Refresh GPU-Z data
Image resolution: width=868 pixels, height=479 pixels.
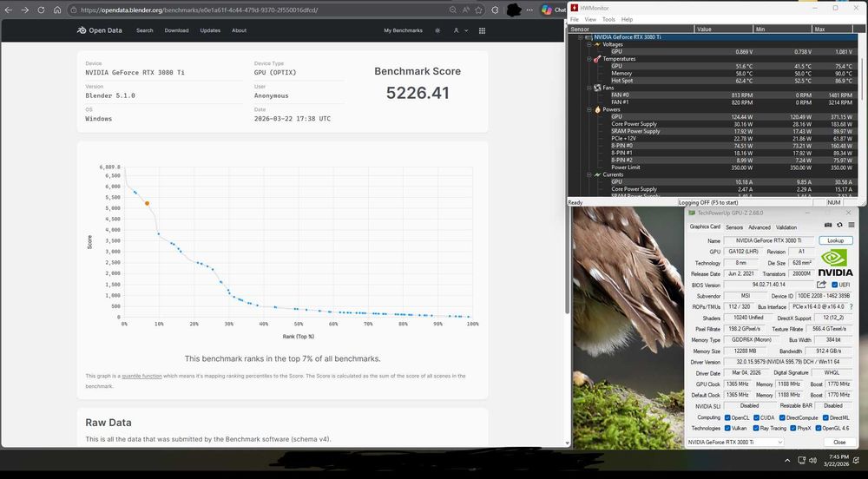point(839,225)
